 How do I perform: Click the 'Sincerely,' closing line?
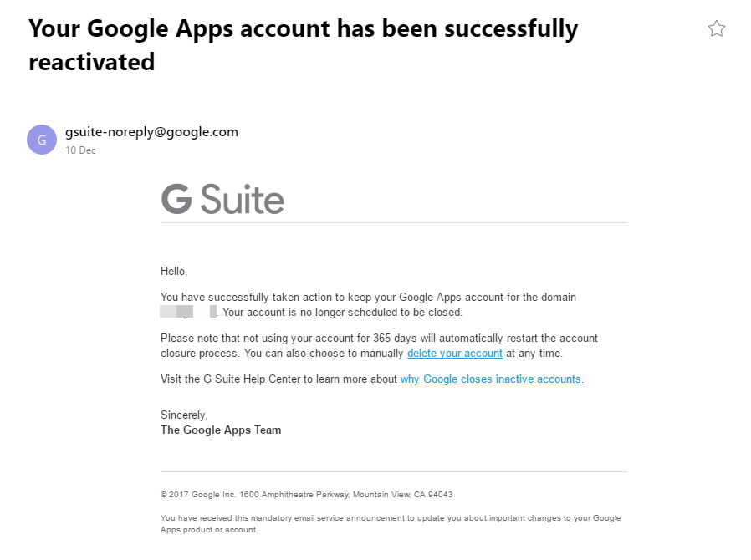point(184,415)
